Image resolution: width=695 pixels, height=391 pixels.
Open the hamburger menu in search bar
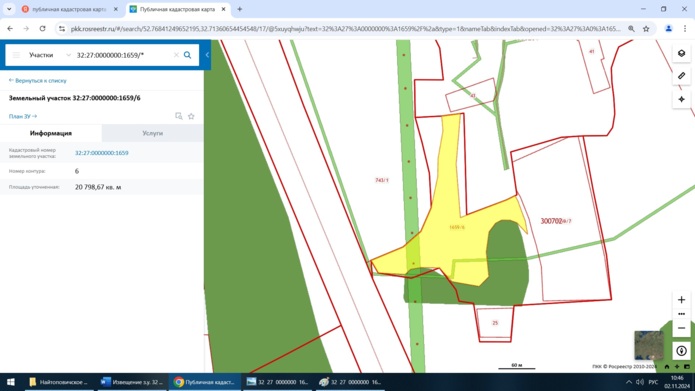[x=16, y=55]
